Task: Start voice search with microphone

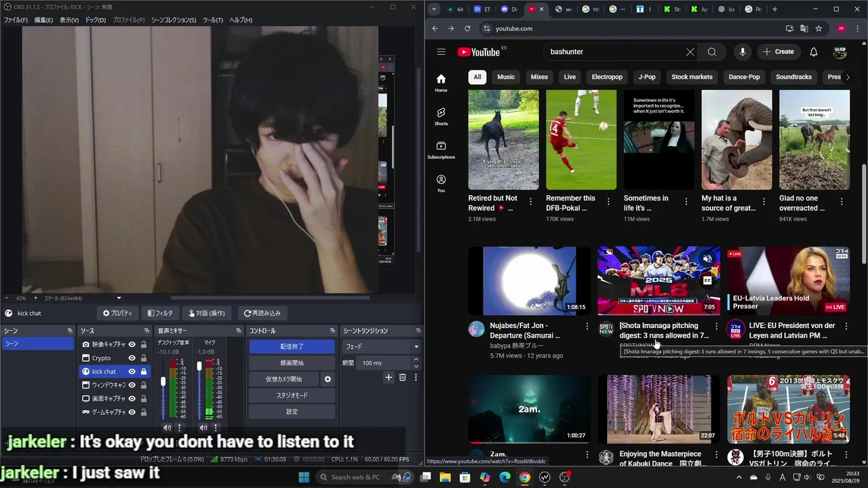Action: pyautogui.click(x=743, y=52)
